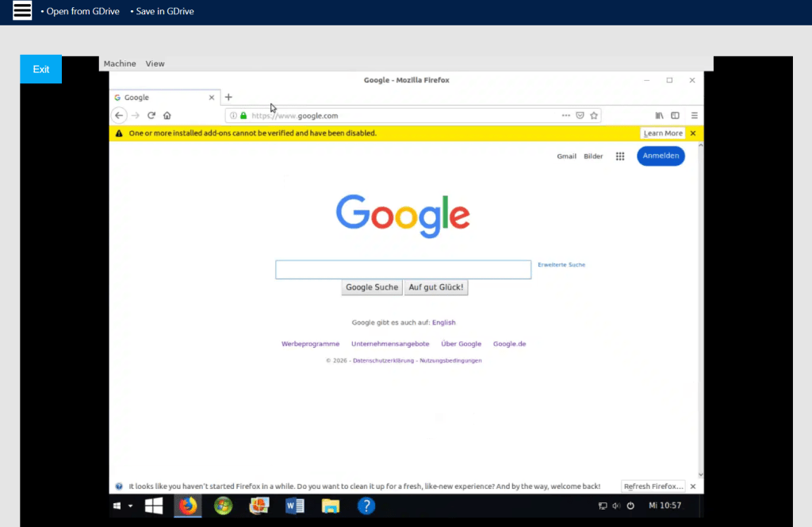
Task: Click Learn More about disabled add-ons
Action: 663,133
